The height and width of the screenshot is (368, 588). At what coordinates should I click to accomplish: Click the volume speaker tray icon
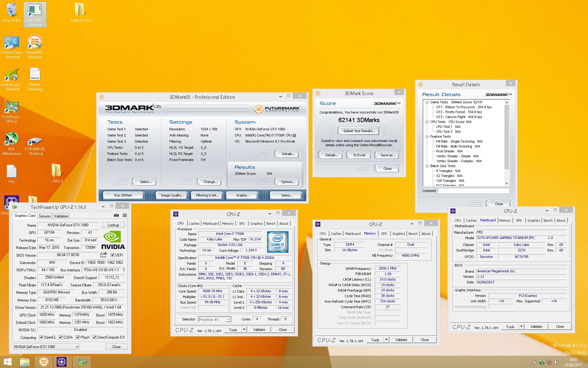(x=556, y=362)
